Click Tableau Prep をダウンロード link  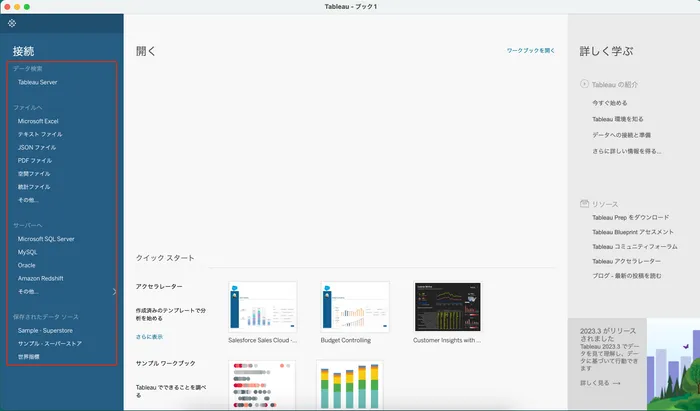coord(630,218)
